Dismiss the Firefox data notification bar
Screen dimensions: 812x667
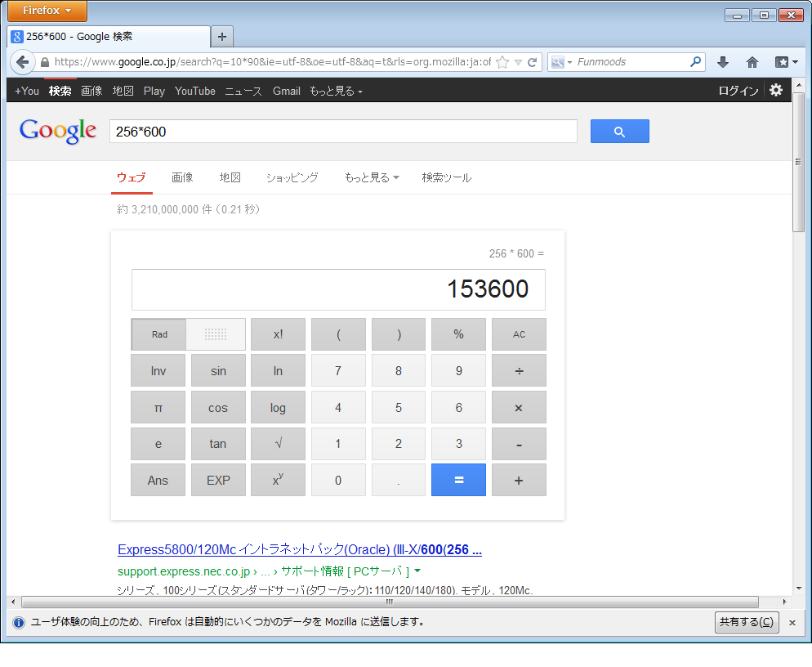792,622
